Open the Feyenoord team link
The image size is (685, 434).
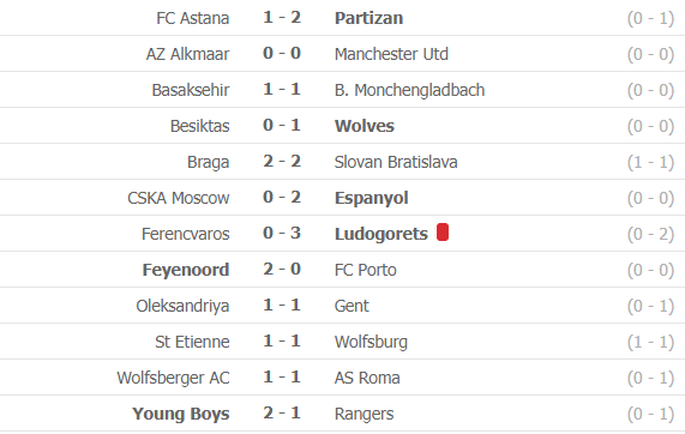pyautogui.click(x=186, y=270)
